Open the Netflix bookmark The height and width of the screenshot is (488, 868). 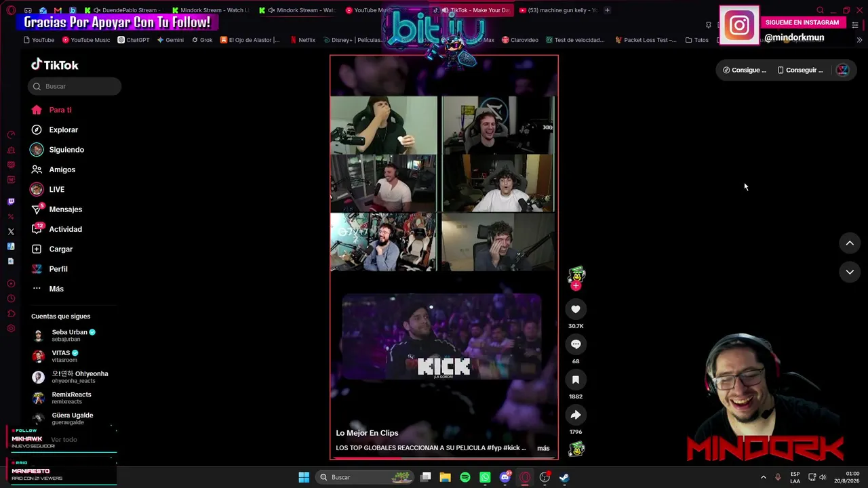302,40
